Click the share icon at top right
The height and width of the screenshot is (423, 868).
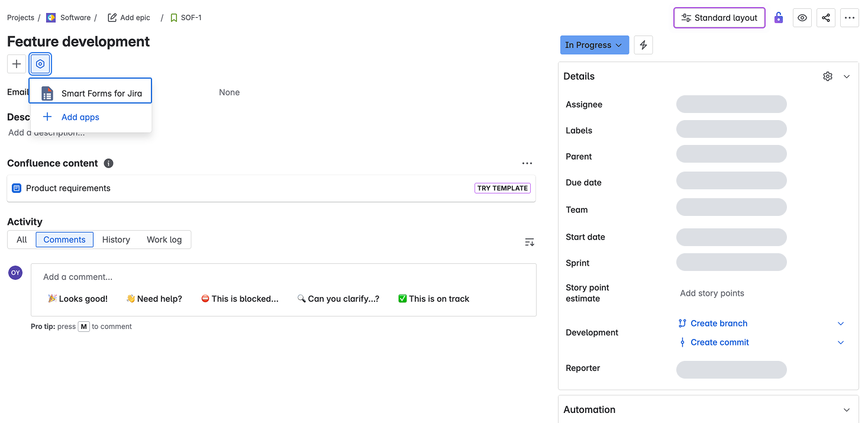click(x=826, y=18)
